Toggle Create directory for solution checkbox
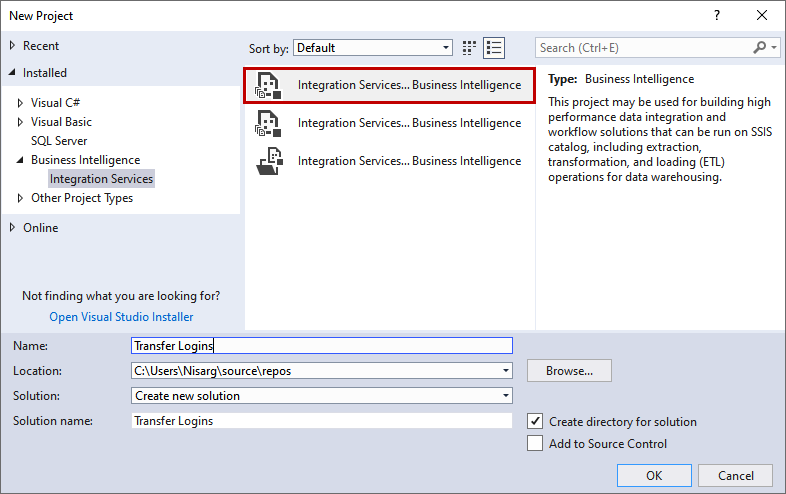The width and height of the screenshot is (786, 494). [535, 422]
